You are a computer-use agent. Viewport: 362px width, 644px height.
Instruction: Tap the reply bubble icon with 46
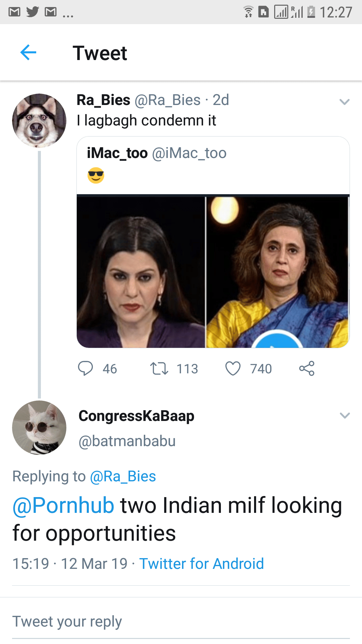[x=85, y=368]
